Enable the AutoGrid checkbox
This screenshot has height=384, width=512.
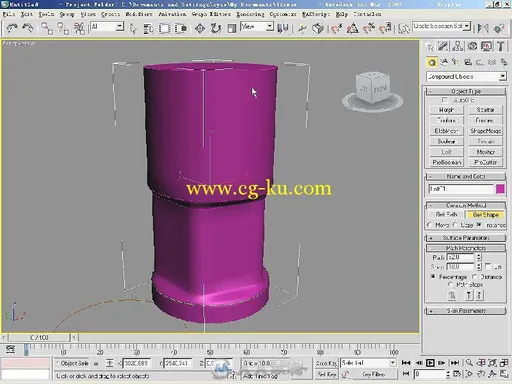click(444, 100)
